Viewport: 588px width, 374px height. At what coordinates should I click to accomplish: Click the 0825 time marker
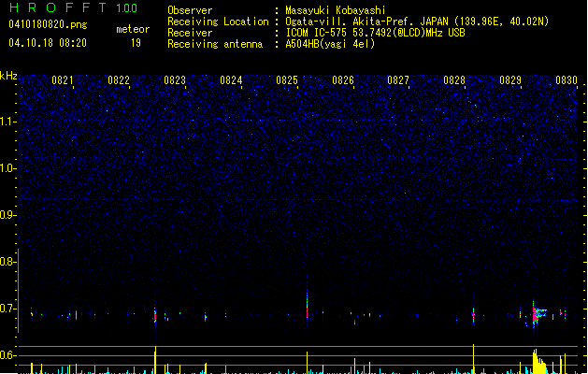click(287, 80)
